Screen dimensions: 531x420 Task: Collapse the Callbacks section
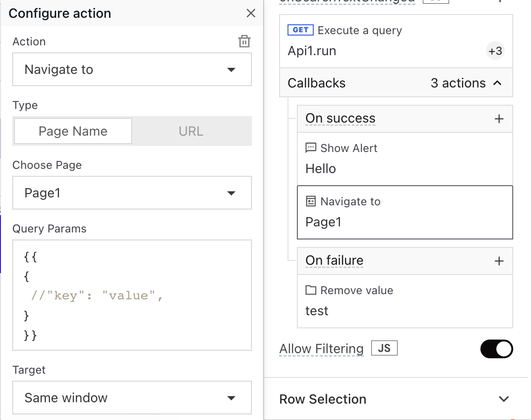pos(500,83)
